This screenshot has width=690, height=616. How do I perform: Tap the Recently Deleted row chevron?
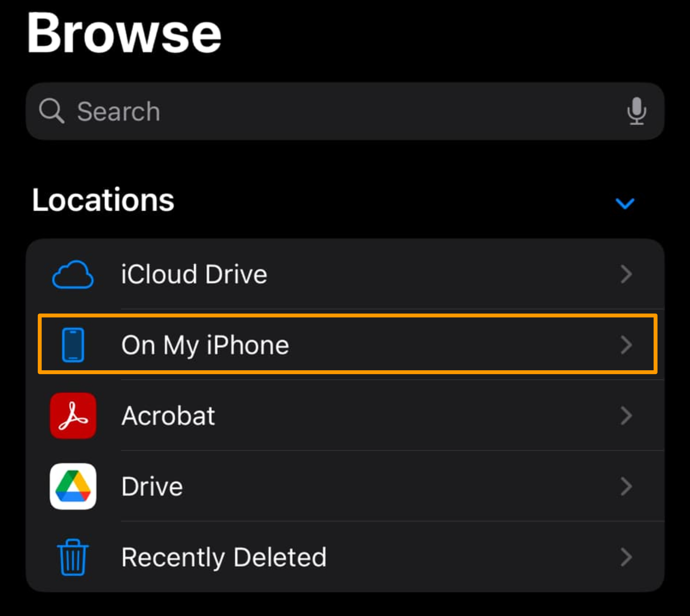point(626,557)
